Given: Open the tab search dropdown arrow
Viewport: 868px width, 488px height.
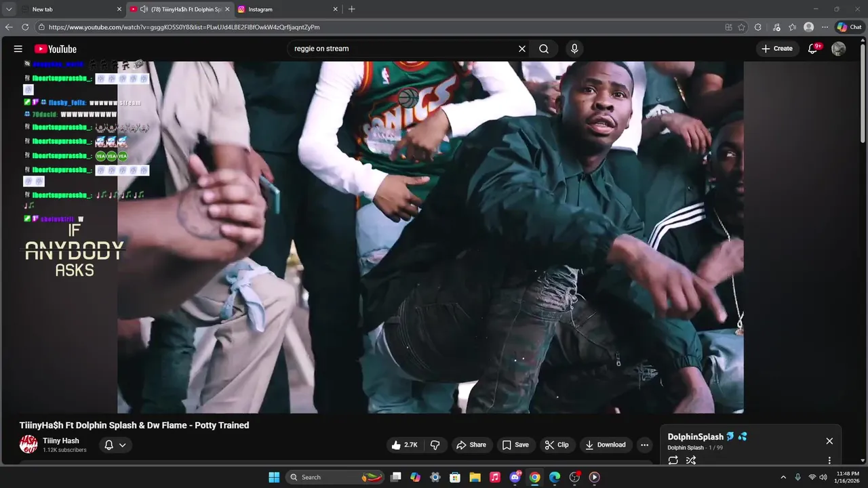Looking at the screenshot, I should coord(9,9).
